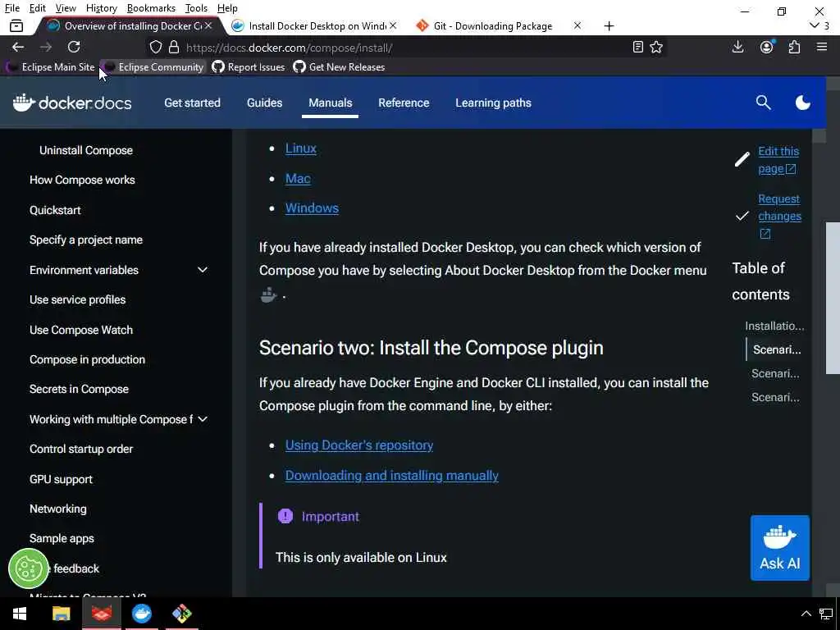Expand Working with multiple Compose files section

pyautogui.click(x=203, y=419)
